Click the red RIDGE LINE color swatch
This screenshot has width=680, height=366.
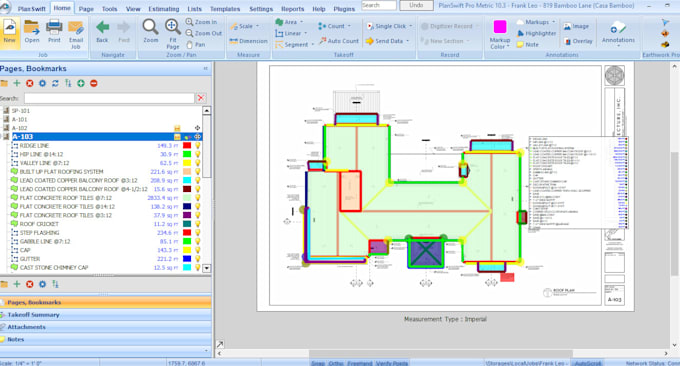(x=187, y=146)
